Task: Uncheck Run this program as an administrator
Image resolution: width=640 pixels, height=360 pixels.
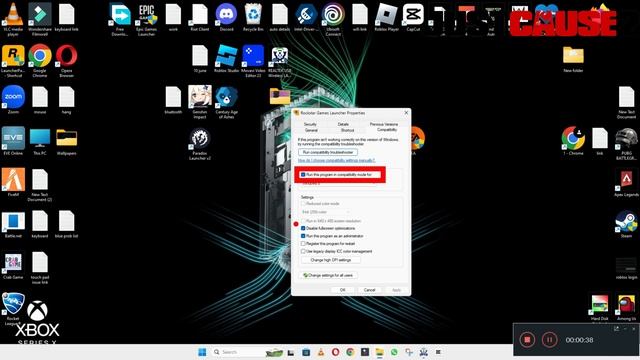Action: [303, 236]
